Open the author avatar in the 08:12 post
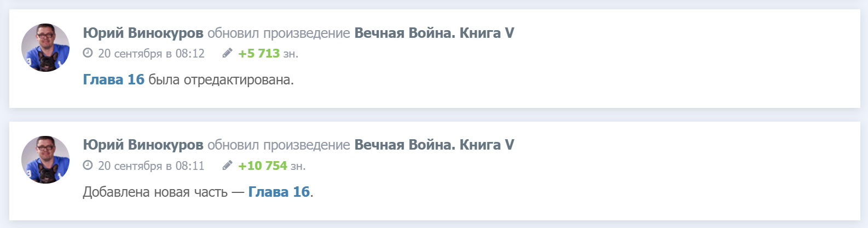The image size is (868, 228). pyautogui.click(x=45, y=48)
